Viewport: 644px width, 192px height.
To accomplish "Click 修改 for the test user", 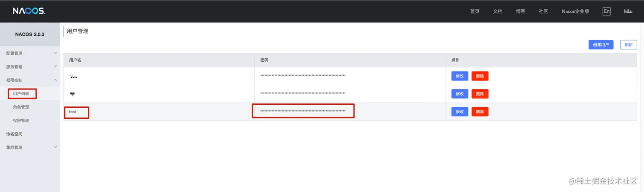I will 460,112.
